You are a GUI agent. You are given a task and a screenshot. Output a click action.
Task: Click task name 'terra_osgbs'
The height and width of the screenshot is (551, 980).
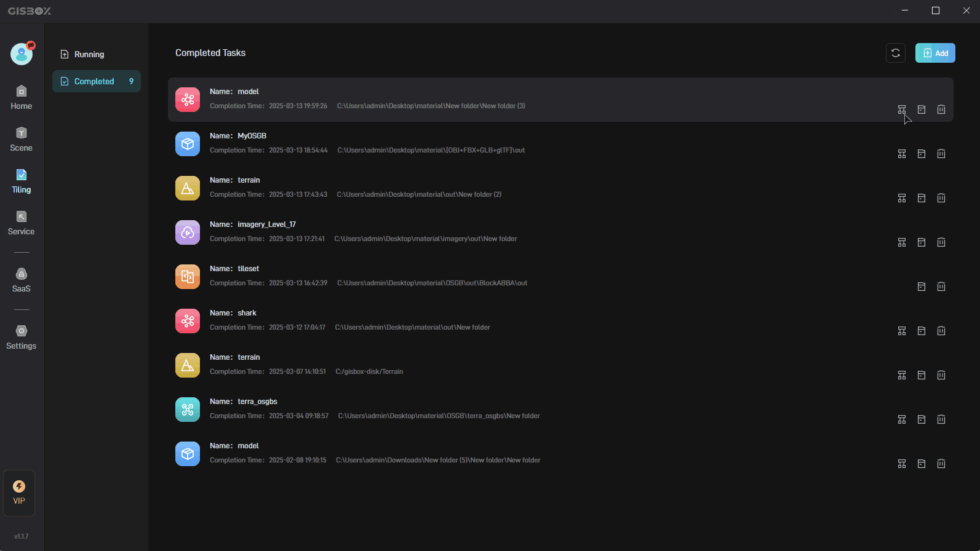click(258, 402)
